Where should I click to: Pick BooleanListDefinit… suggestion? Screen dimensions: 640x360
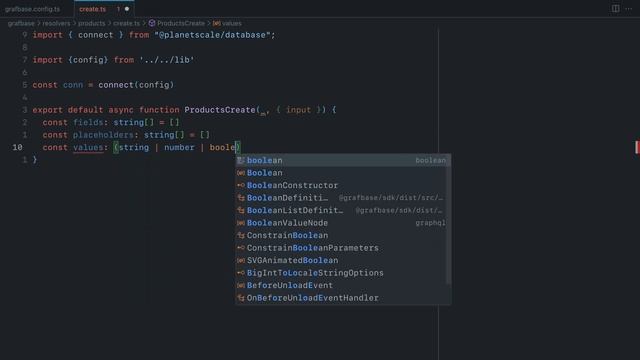(x=343, y=210)
